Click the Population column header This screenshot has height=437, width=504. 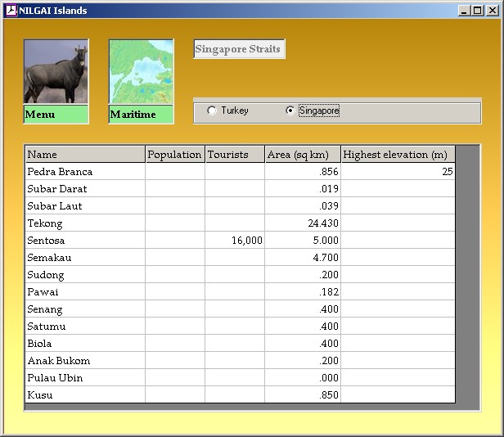(x=174, y=155)
